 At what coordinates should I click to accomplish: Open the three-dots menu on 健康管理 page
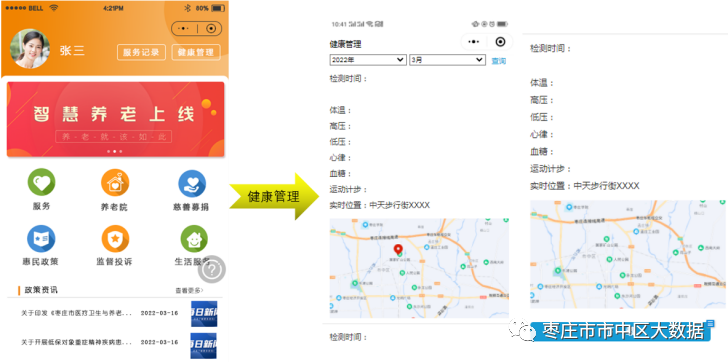tap(474, 42)
